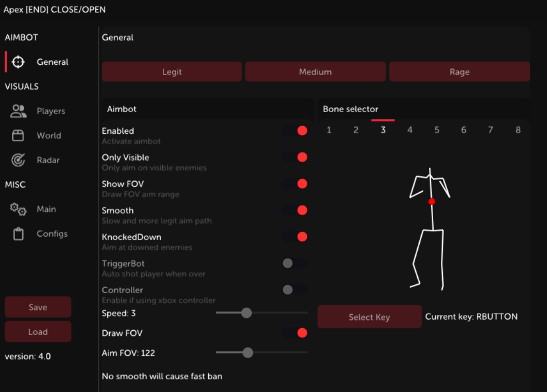Enable the Controller switch
The height and width of the screenshot is (392, 547).
click(x=295, y=290)
